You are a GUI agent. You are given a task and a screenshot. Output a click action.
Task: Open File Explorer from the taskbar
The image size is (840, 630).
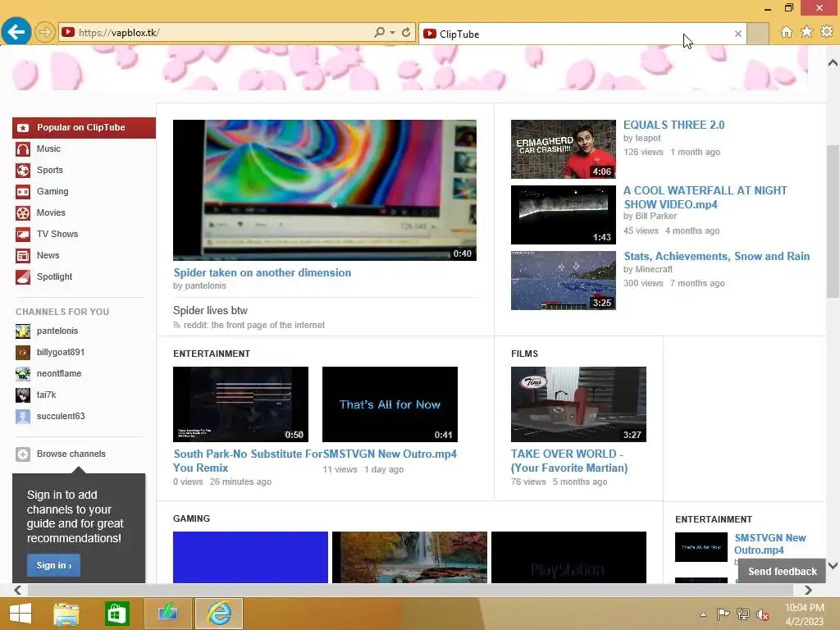(66, 614)
